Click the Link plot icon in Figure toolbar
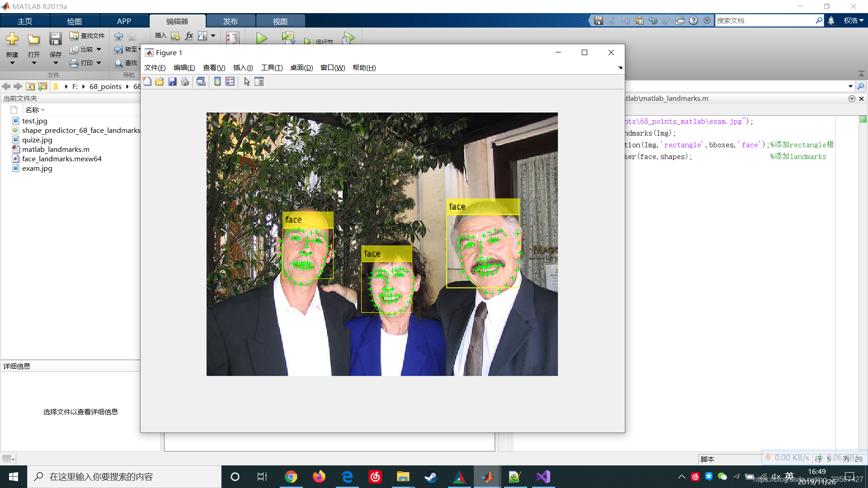The width and height of the screenshot is (868, 488). (201, 82)
